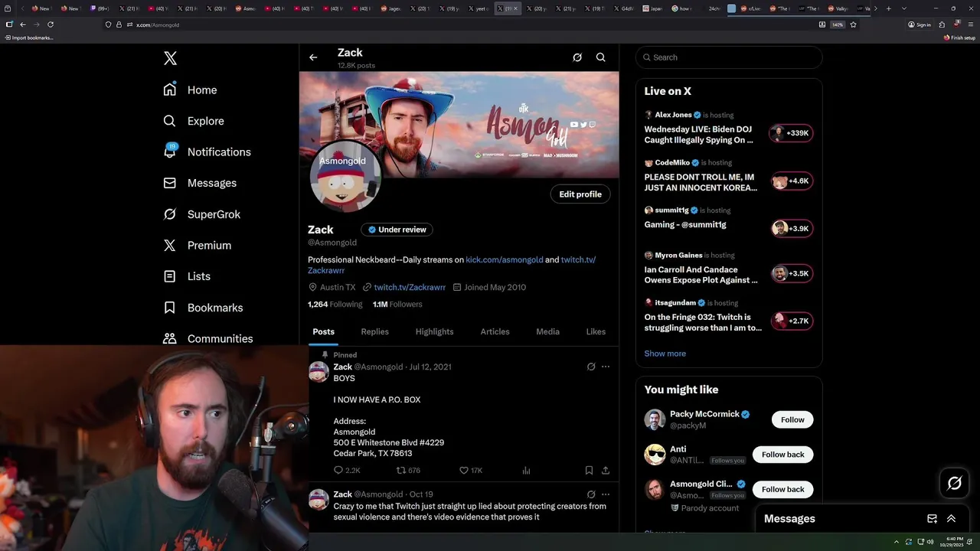Image resolution: width=980 pixels, height=551 pixels.
Task: Repost the pinned post with 676 reposts
Action: (408, 471)
